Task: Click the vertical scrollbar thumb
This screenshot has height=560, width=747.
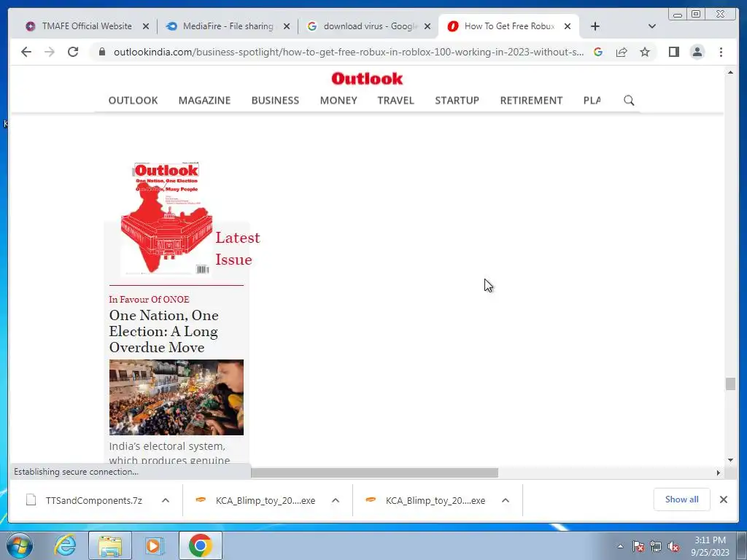Action: pyautogui.click(x=730, y=384)
